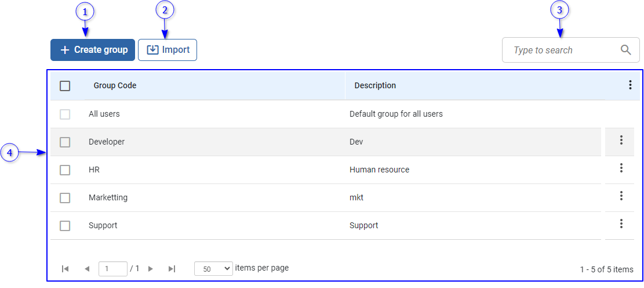Go to the first page
The height and width of the screenshot is (288, 644).
pyautogui.click(x=66, y=269)
